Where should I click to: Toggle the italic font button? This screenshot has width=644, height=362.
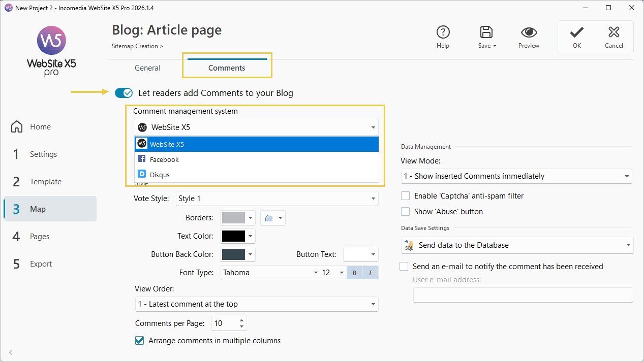click(370, 273)
